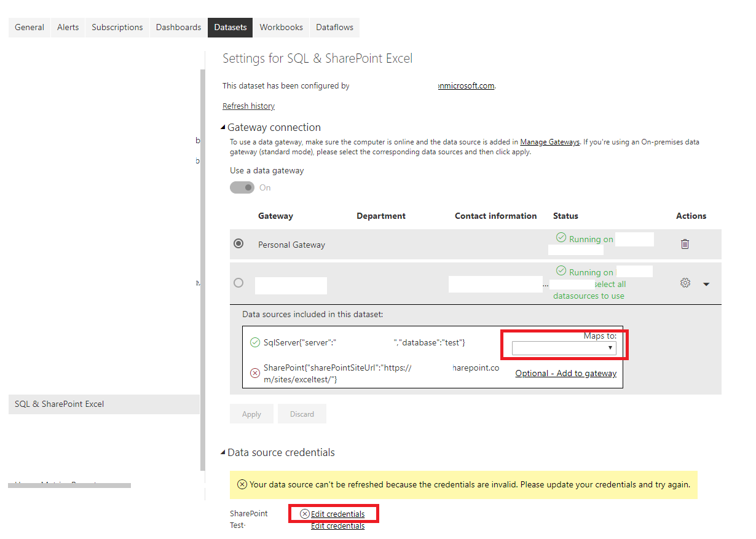Click Optional - Add to gateway link
Screen dimensions: 756x539
(566, 373)
